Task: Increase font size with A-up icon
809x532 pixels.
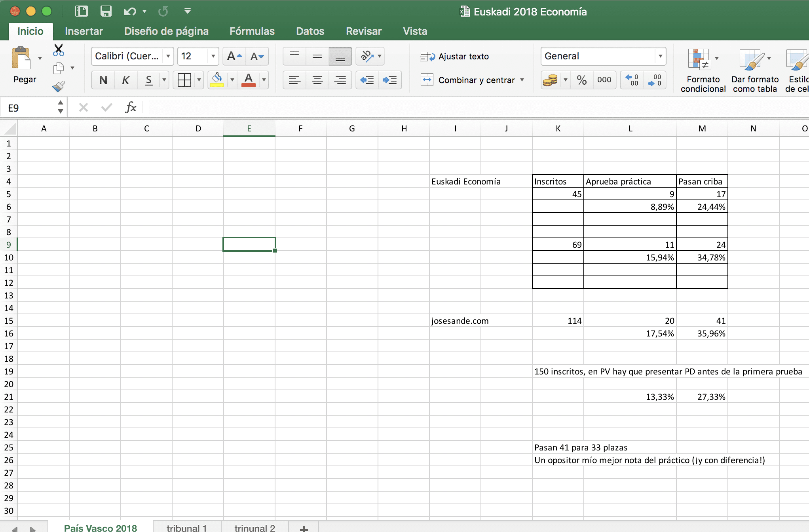Action: 234,56
